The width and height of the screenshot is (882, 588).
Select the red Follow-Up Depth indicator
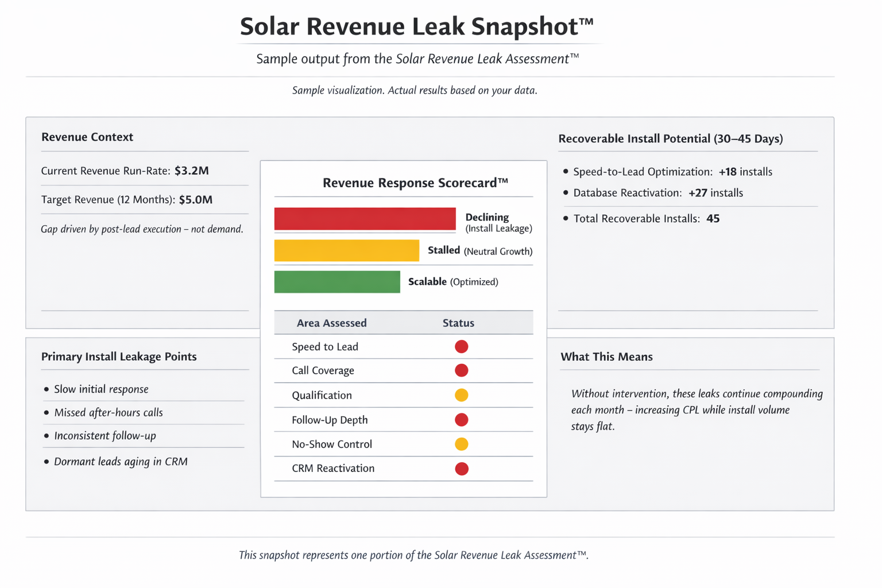point(461,420)
